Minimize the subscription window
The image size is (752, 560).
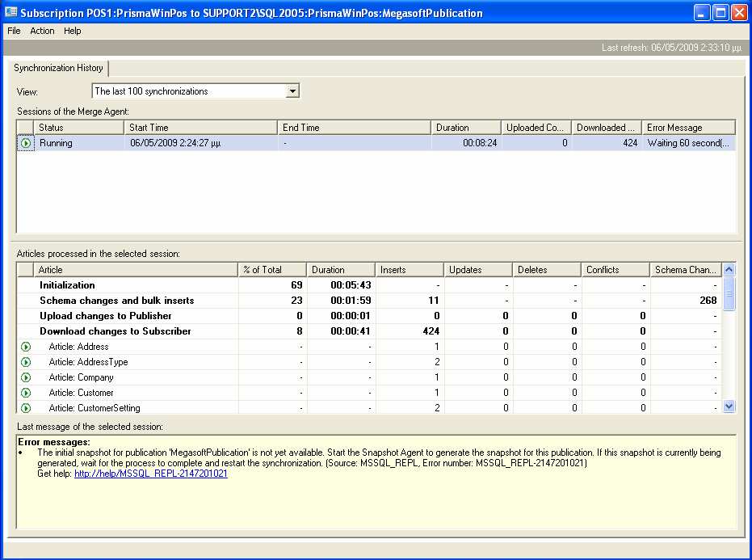tap(702, 12)
